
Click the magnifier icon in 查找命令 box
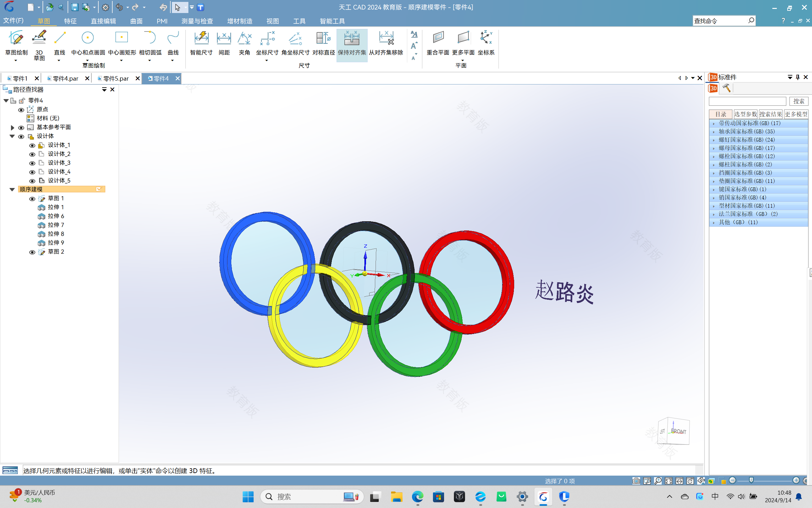point(751,21)
